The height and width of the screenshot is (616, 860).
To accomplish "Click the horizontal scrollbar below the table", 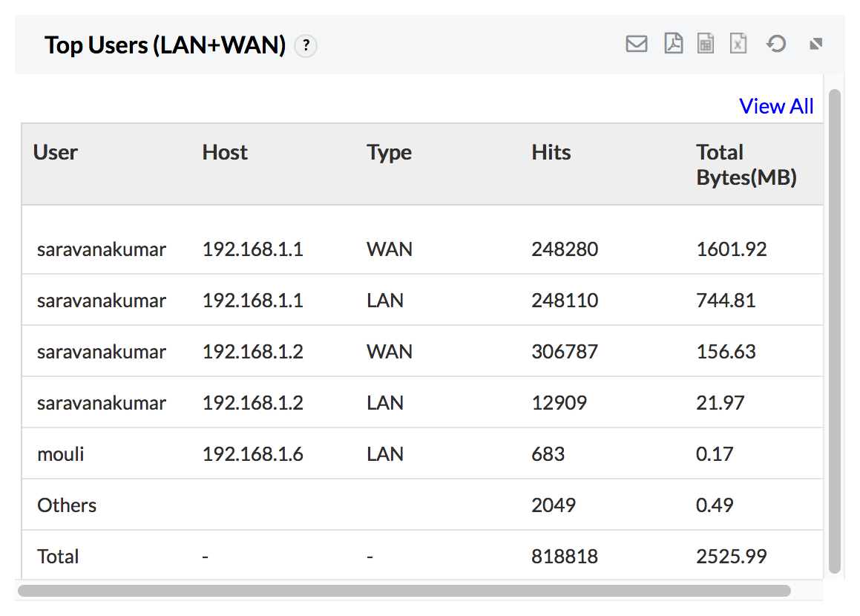I will [404, 591].
